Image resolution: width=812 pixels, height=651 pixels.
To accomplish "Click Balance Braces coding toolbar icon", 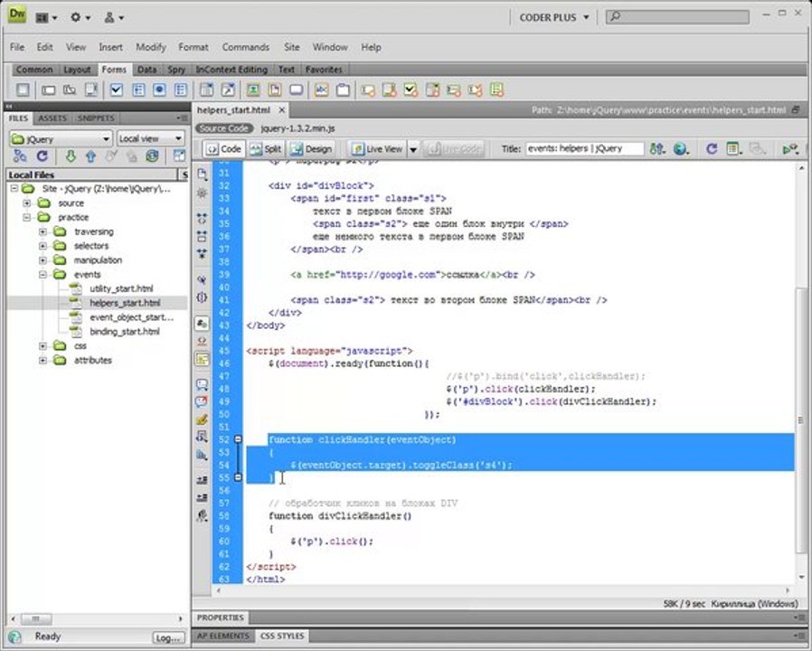I will point(202,297).
